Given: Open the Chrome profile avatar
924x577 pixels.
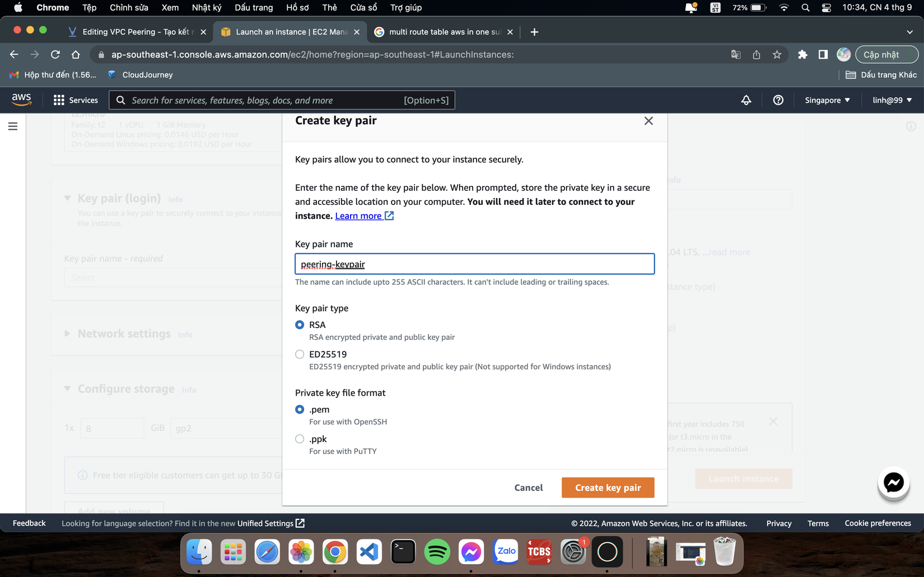Looking at the screenshot, I should (843, 54).
